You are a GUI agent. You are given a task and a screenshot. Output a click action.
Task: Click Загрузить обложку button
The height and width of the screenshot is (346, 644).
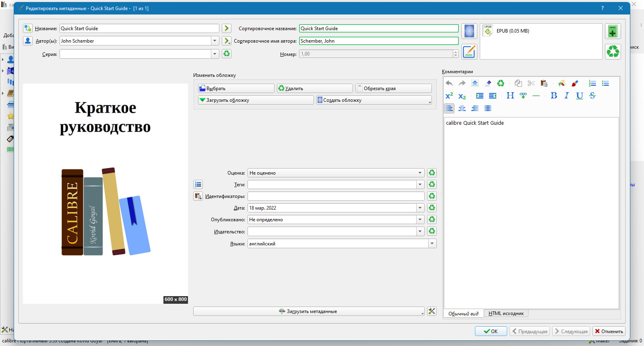point(256,100)
